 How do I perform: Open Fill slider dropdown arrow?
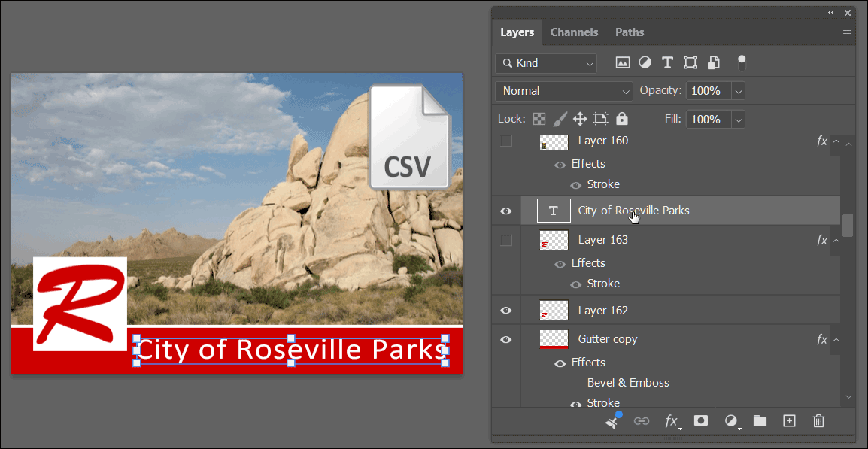pos(739,119)
